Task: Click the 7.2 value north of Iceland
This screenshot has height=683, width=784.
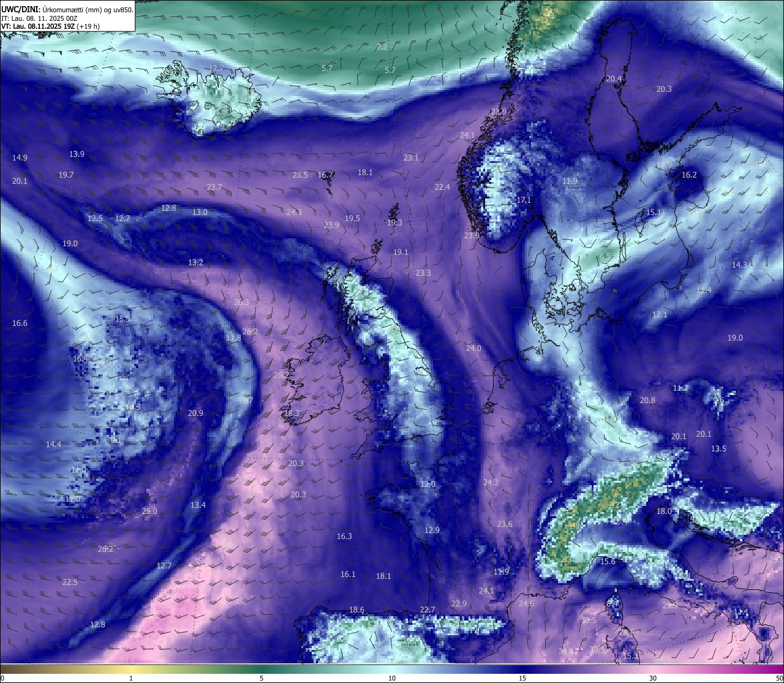Action: [382, 47]
